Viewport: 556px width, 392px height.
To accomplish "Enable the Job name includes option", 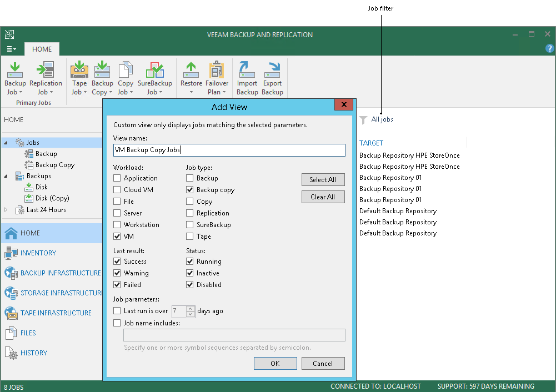I will 117,323.
